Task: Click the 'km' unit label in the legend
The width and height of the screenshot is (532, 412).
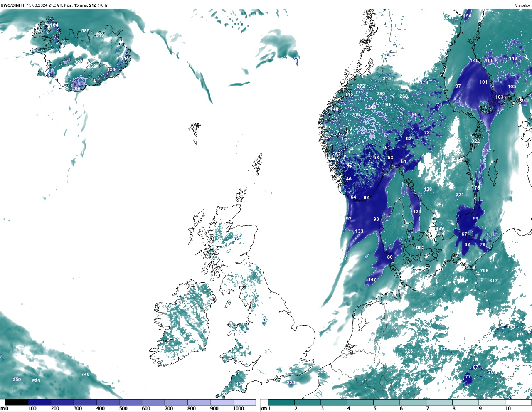Action: coord(263,408)
